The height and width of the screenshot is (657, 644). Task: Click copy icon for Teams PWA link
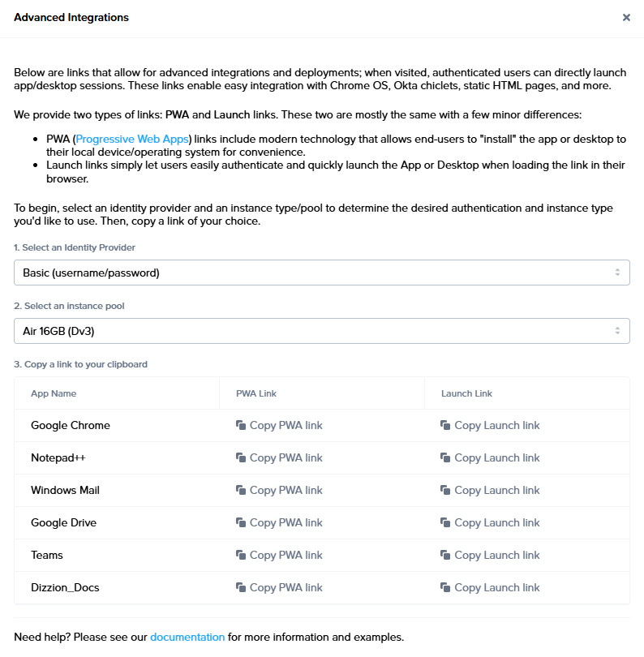click(241, 555)
